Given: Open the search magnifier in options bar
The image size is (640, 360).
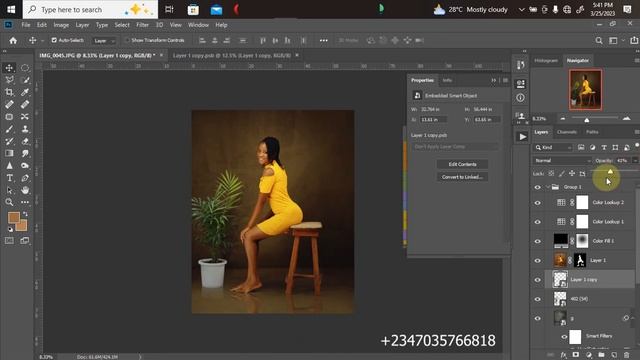Looking at the screenshot, I should coord(599,40).
